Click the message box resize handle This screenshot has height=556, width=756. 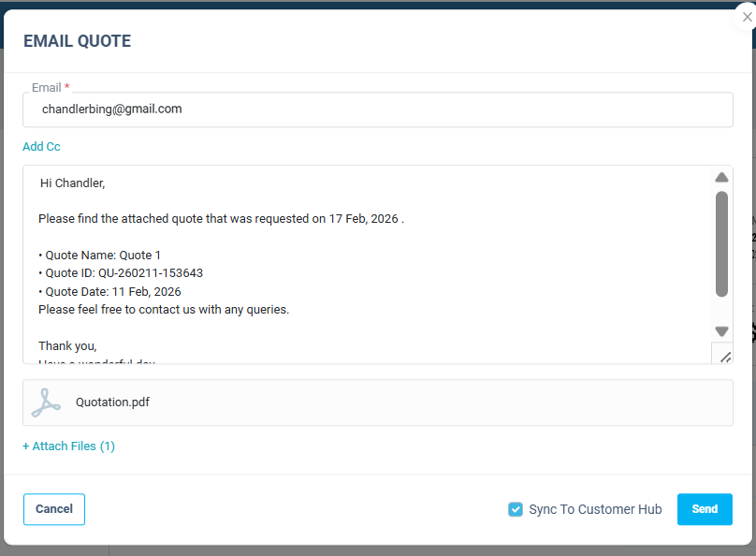click(x=724, y=357)
